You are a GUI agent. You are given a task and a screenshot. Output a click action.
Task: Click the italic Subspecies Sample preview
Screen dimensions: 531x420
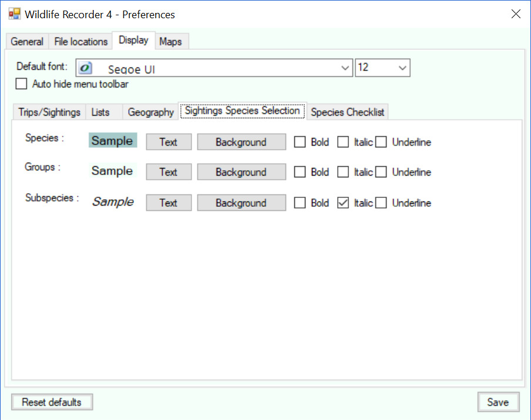(x=113, y=202)
